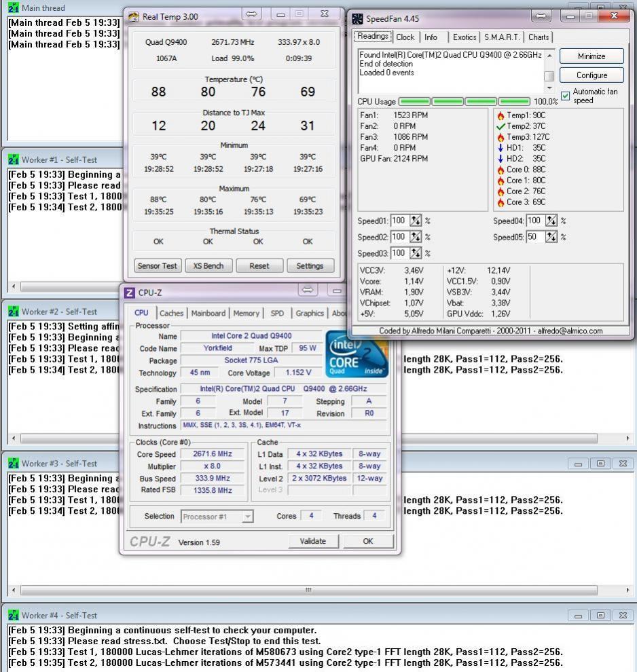The height and width of the screenshot is (672, 637).
Task: Click the Speed05 value input field
Action: pyautogui.click(x=535, y=237)
